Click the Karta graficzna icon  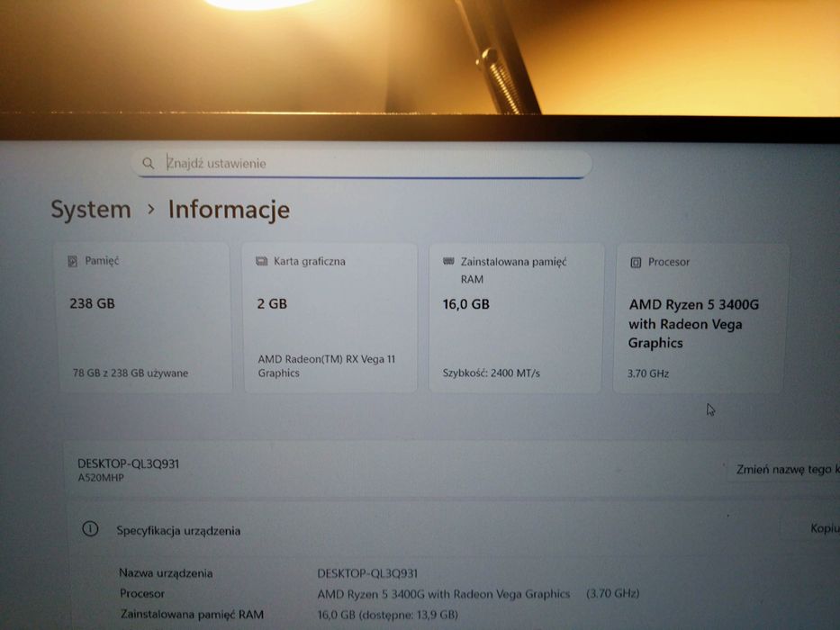tap(261, 261)
